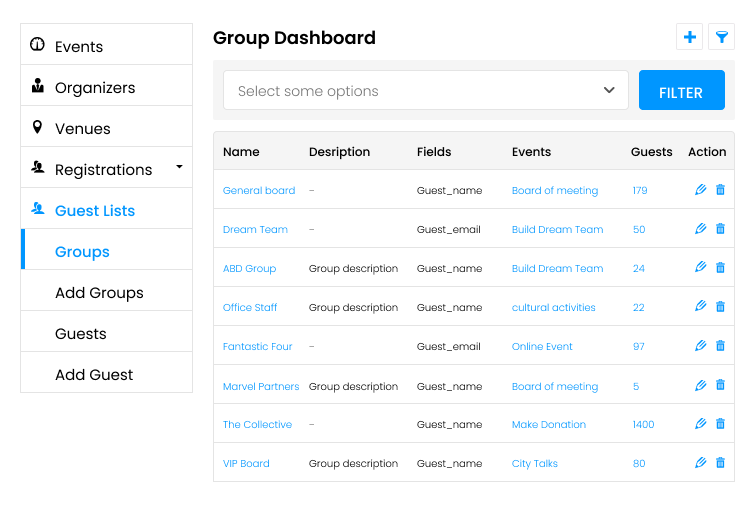Click the Registrations sidebar icon
Viewport: 755px width, 505px height.
[x=38, y=168]
